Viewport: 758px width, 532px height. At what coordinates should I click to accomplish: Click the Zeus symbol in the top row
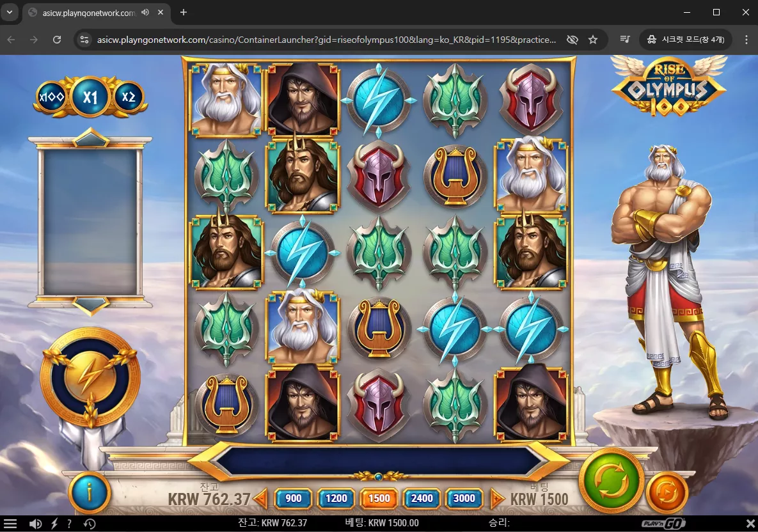coord(226,100)
